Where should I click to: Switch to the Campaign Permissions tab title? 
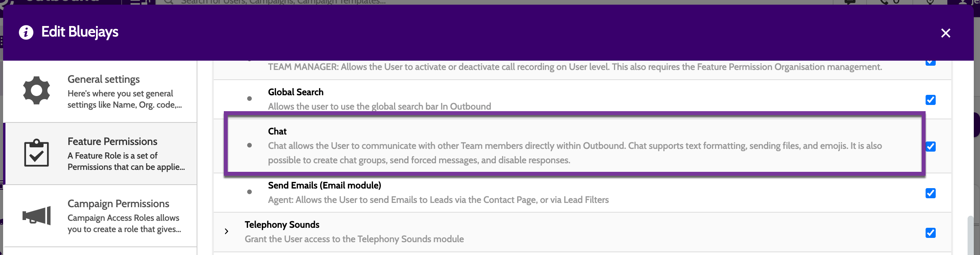[118, 204]
